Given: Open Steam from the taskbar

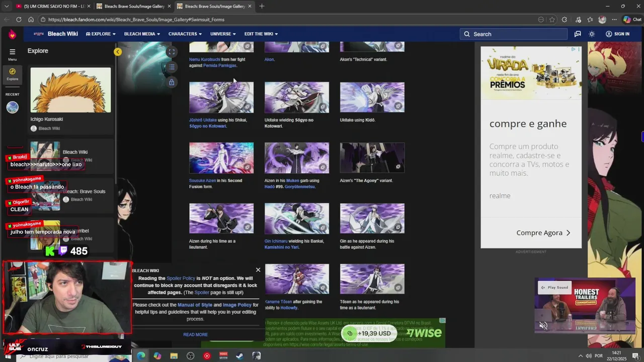Looking at the screenshot, I should click(239, 356).
